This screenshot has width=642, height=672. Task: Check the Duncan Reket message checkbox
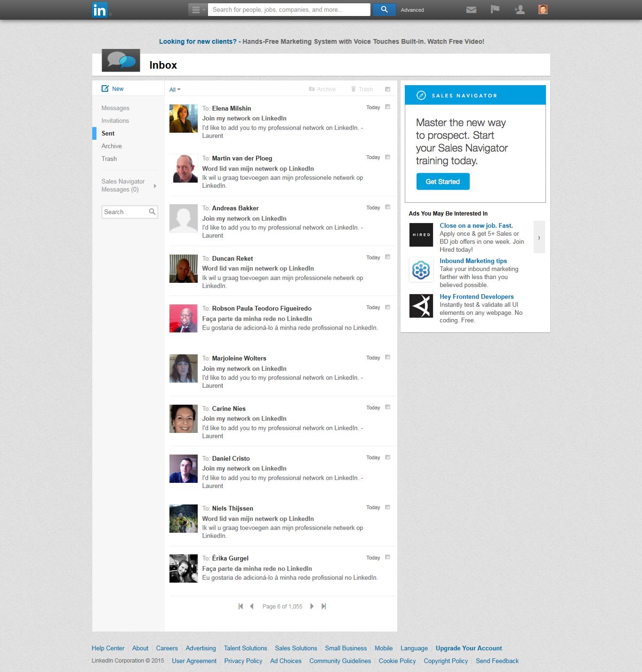(388, 257)
